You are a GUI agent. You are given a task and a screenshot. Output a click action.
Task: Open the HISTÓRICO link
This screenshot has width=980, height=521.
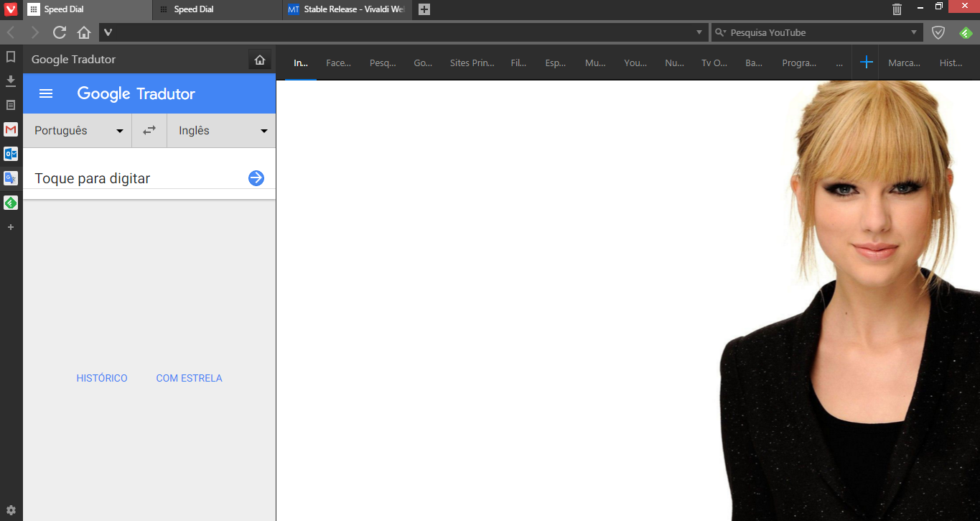(x=102, y=378)
